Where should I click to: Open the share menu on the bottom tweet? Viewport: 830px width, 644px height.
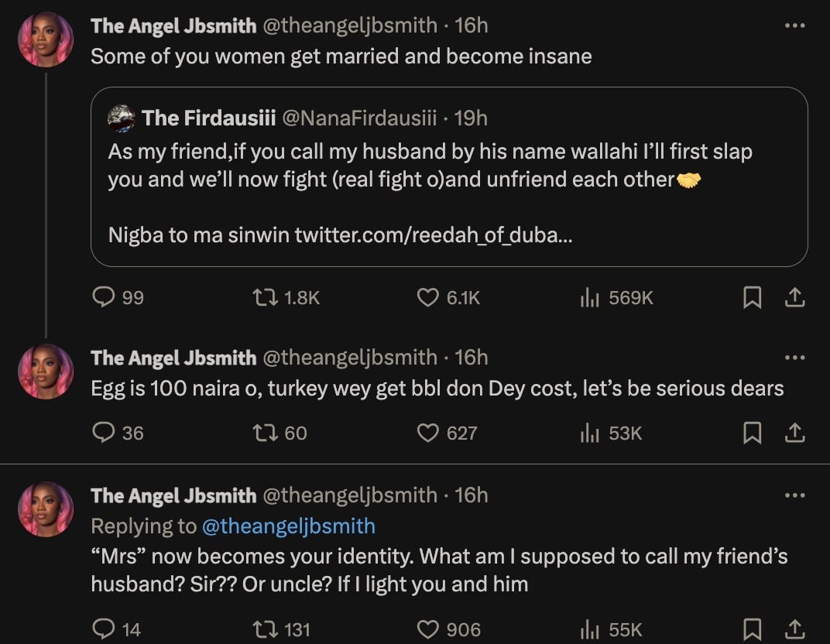coord(796,629)
